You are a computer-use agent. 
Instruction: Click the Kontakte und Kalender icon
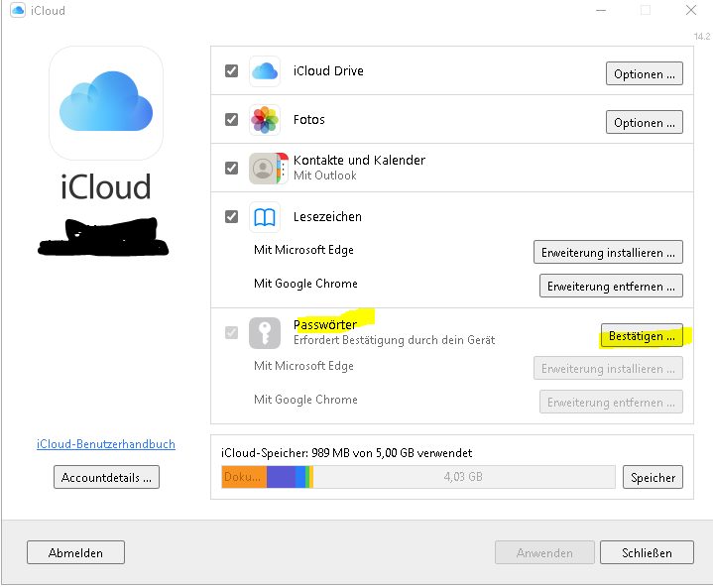pos(265,168)
